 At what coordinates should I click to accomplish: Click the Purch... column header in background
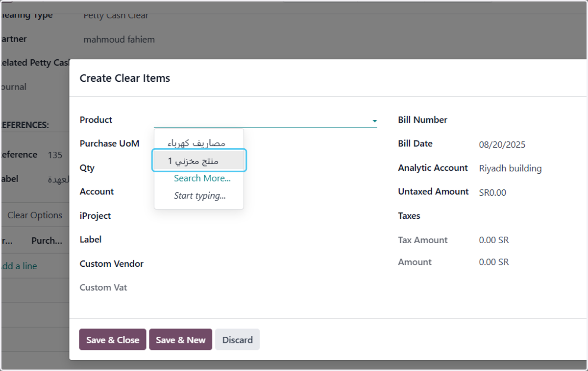pos(47,240)
